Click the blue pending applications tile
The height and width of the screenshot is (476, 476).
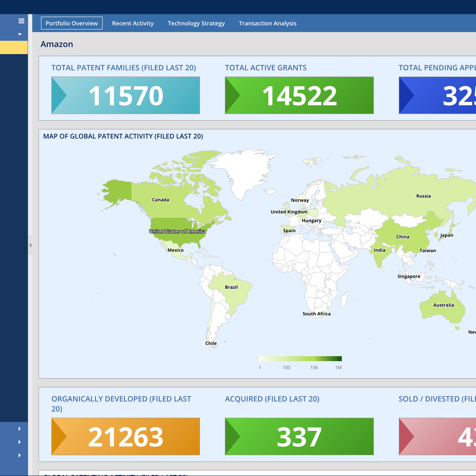click(438, 95)
